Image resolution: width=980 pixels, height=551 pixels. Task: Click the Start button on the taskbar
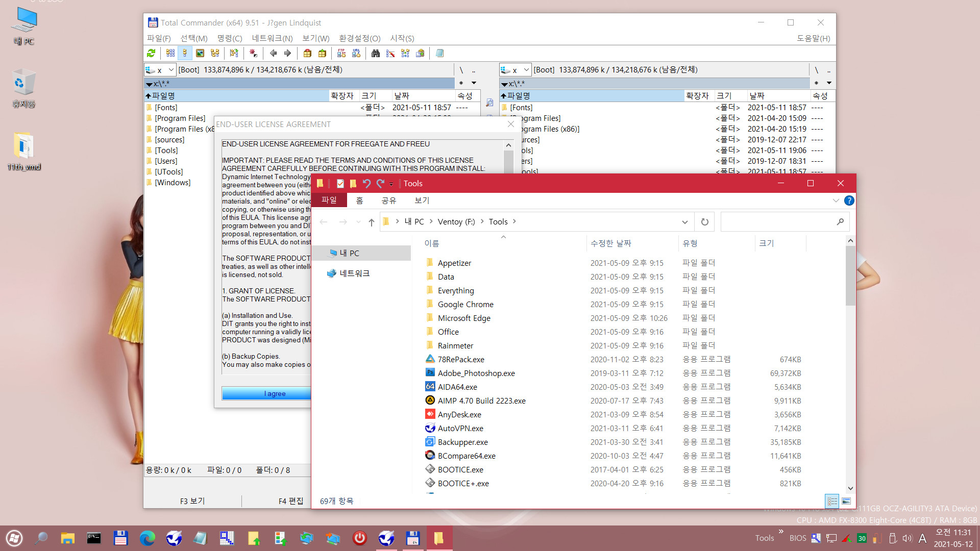[15, 538]
